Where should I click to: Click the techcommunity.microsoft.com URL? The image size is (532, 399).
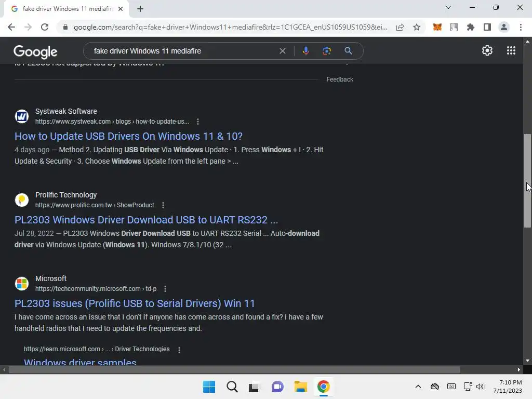[x=96, y=289]
